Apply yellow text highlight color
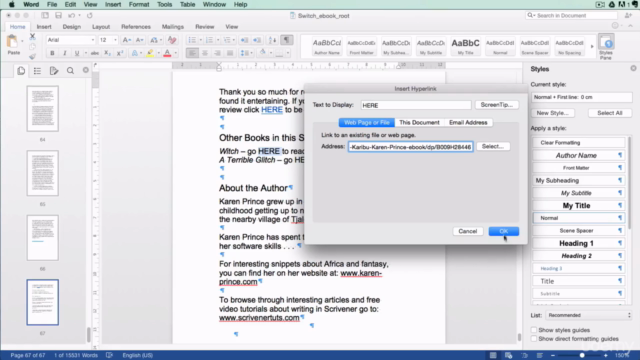640x360 pixels. (x=150, y=53)
